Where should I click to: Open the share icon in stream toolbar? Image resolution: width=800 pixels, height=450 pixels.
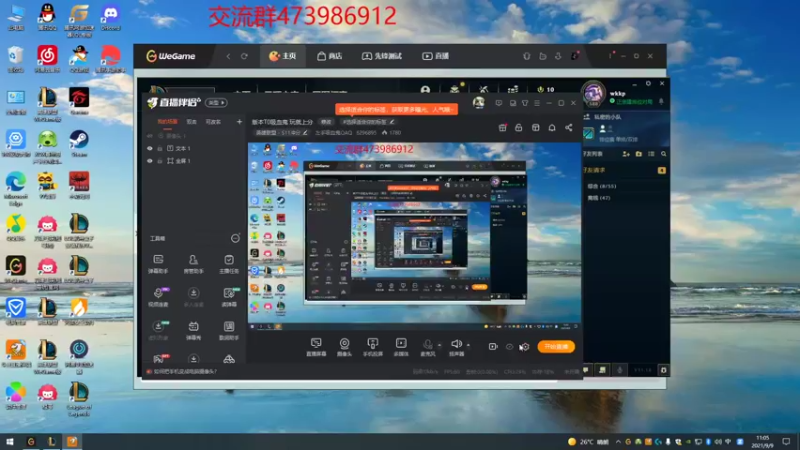click(x=568, y=128)
